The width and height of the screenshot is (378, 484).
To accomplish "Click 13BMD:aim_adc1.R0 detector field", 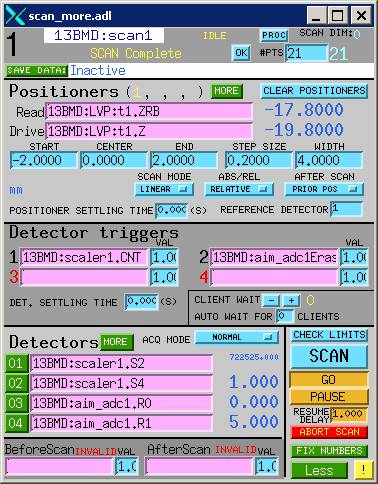I will coord(122,403).
